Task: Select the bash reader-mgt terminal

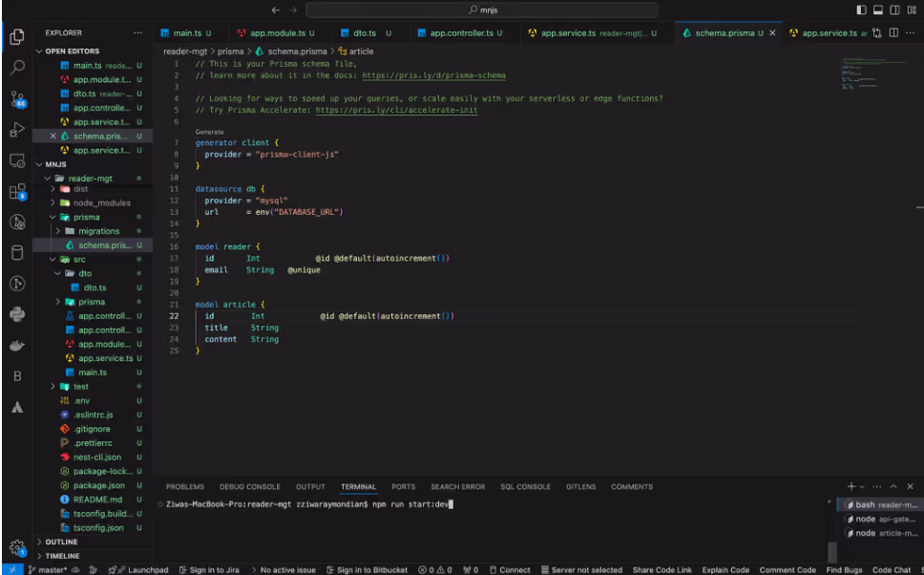Action: click(881, 505)
